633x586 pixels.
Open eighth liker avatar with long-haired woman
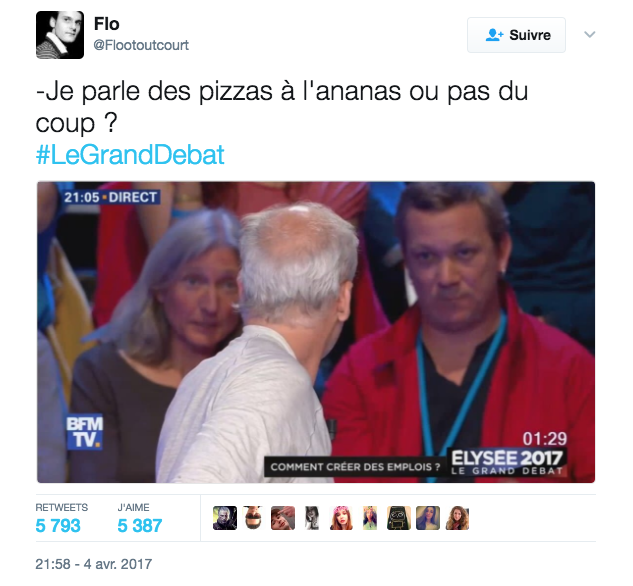pyautogui.click(x=428, y=518)
